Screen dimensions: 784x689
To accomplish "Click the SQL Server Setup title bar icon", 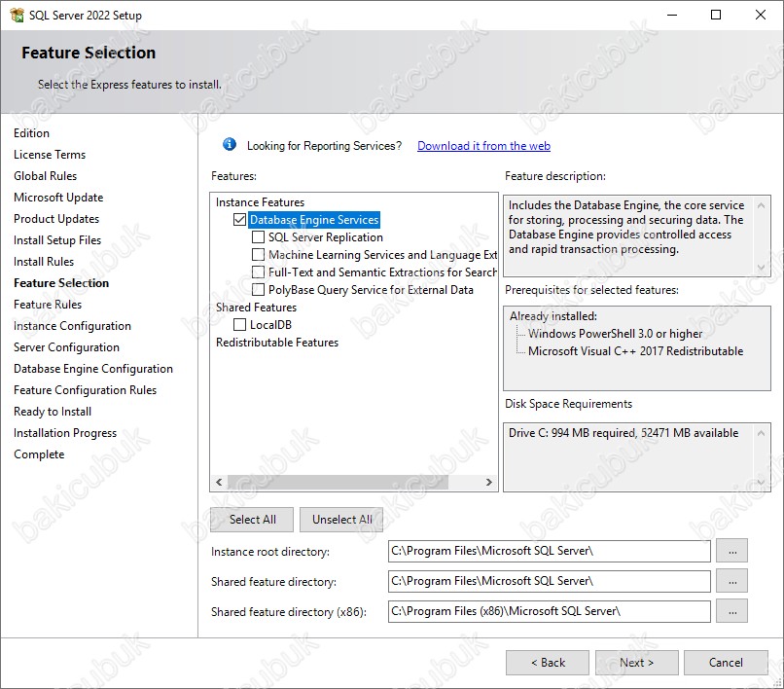I will tap(17, 15).
